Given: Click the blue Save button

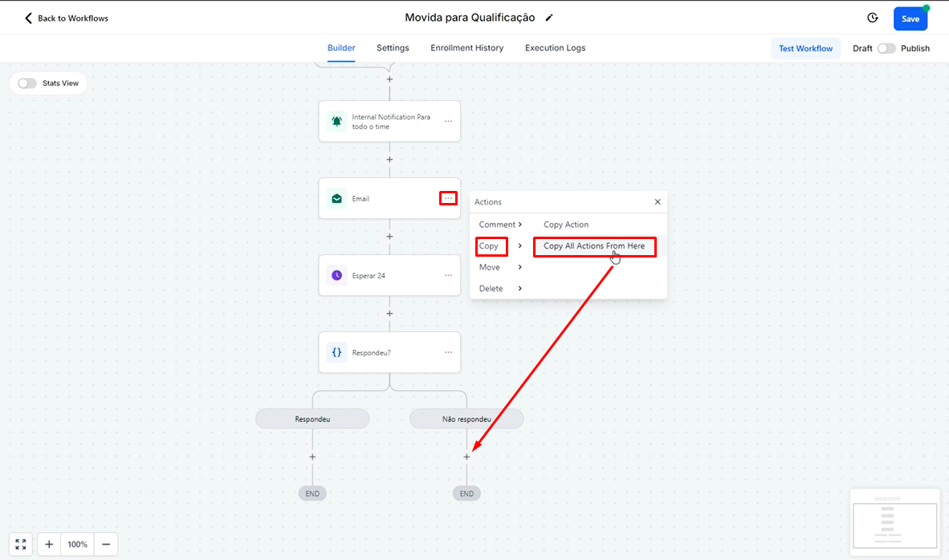Looking at the screenshot, I should click(910, 18).
